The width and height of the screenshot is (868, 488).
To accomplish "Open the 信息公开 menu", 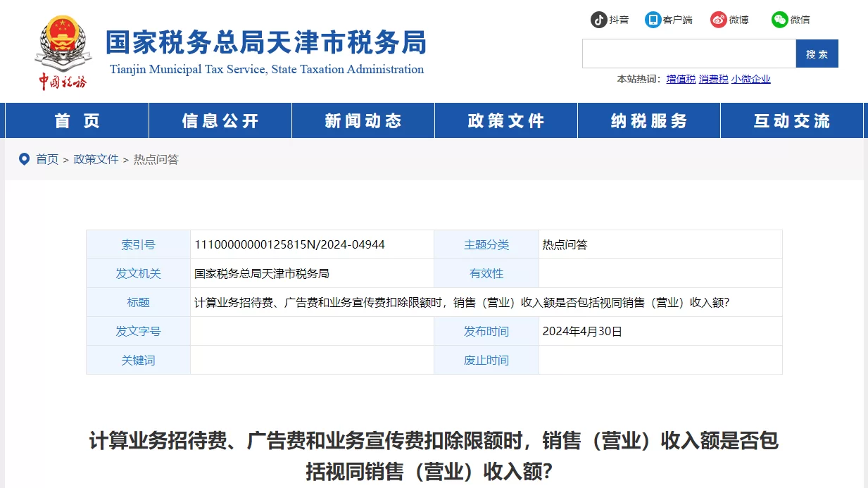I will coord(220,121).
